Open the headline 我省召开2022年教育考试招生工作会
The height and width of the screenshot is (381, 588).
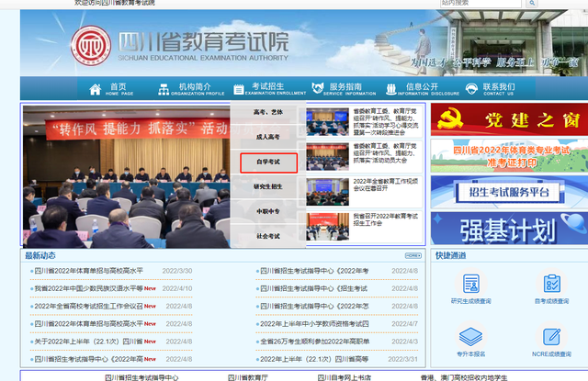tap(386, 219)
